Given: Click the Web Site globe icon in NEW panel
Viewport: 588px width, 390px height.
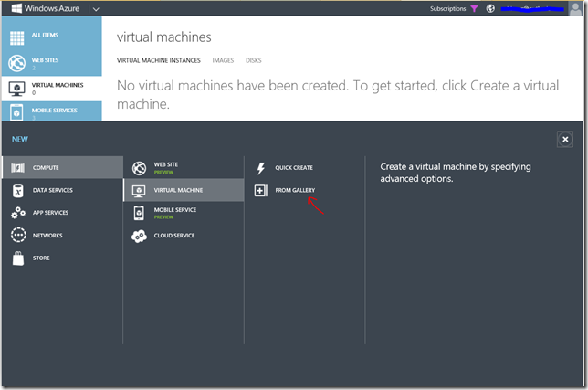Looking at the screenshot, I should [139, 168].
